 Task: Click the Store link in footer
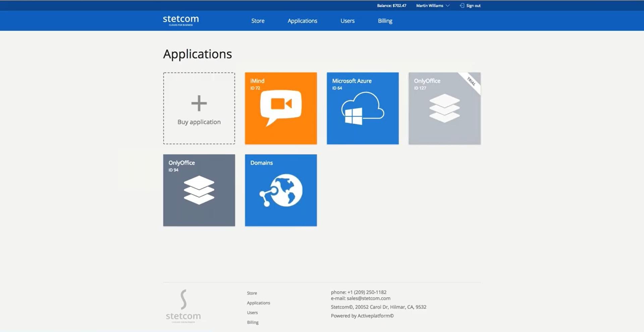pyautogui.click(x=252, y=293)
